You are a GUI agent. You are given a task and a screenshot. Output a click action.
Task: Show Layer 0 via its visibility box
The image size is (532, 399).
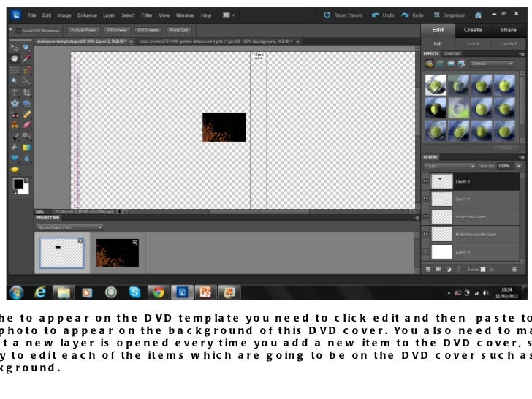click(425, 251)
